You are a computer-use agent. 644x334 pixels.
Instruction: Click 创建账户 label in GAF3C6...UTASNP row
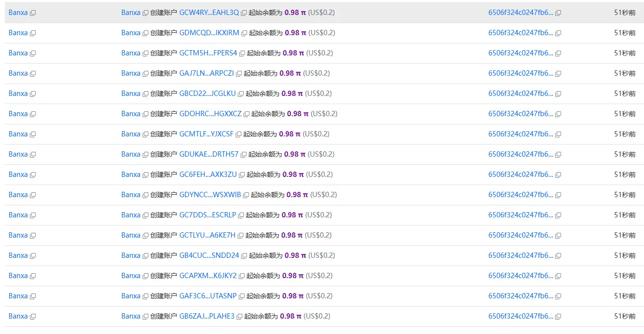[164, 296]
